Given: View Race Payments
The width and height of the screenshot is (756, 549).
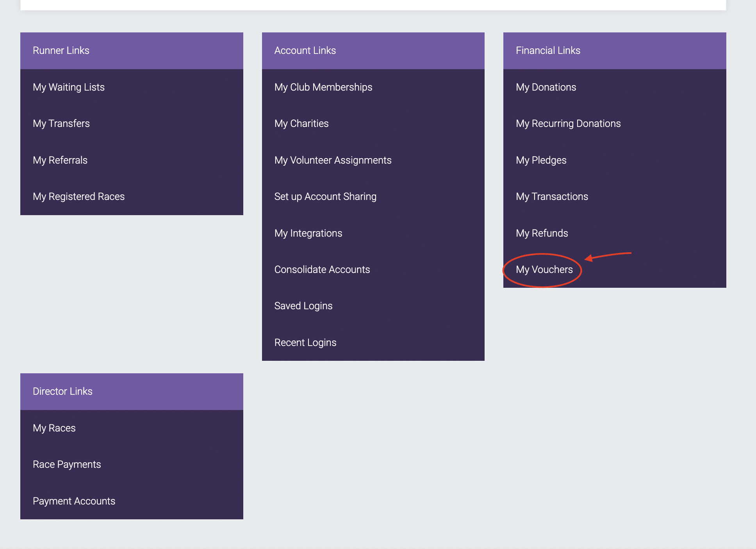Looking at the screenshot, I should point(67,464).
